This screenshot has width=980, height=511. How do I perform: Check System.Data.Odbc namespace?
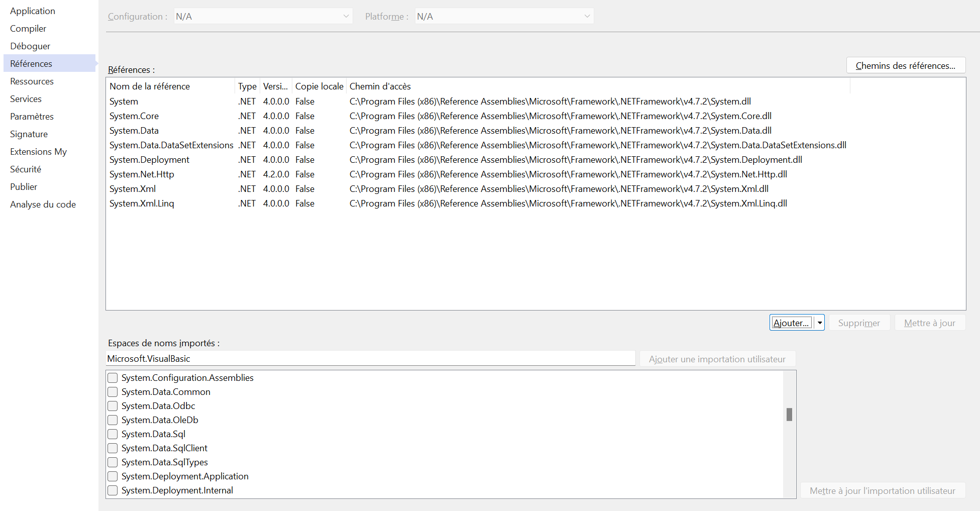click(x=113, y=406)
